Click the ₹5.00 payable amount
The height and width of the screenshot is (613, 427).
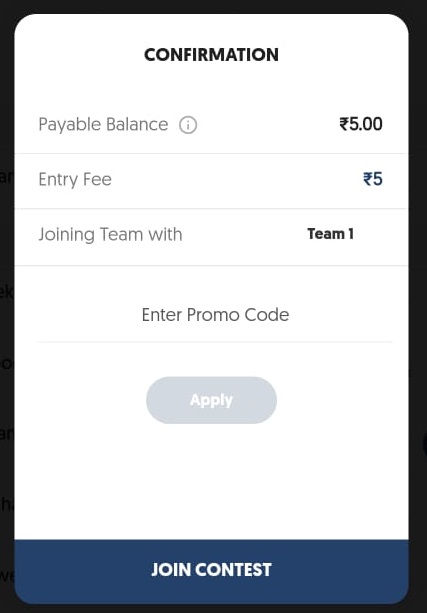click(x=361, y=124)
